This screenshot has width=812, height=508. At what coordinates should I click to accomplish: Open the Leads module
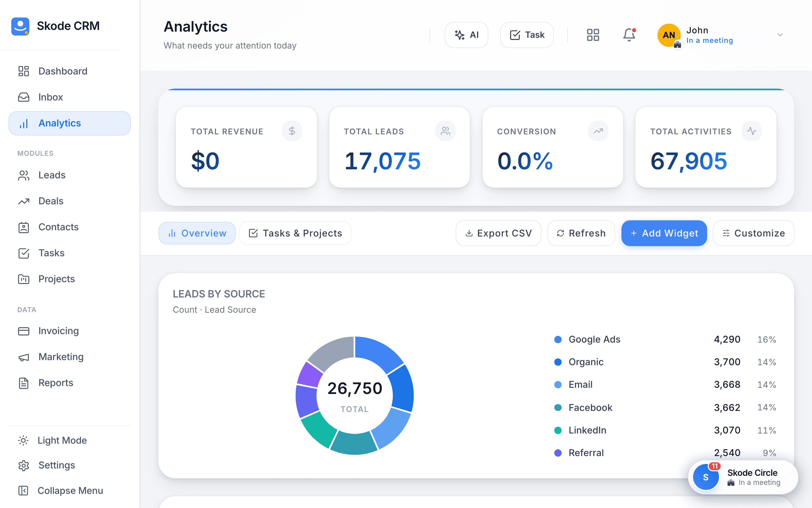point(69,175)
